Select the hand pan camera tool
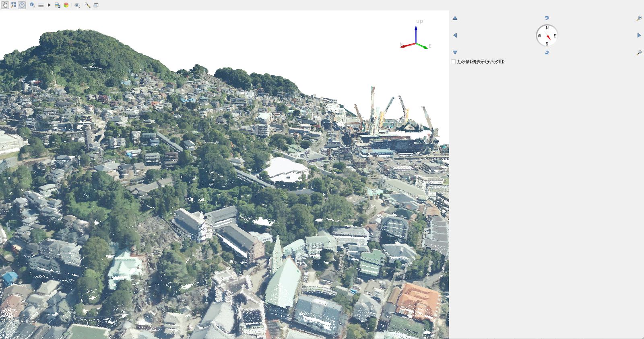Image resolution: width=644 pixels, height=339 pixels. 5,5
